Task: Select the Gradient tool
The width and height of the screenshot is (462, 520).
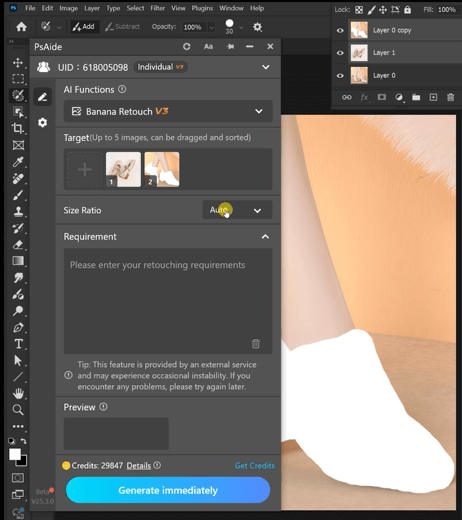Action: click(x=18, y=261)
